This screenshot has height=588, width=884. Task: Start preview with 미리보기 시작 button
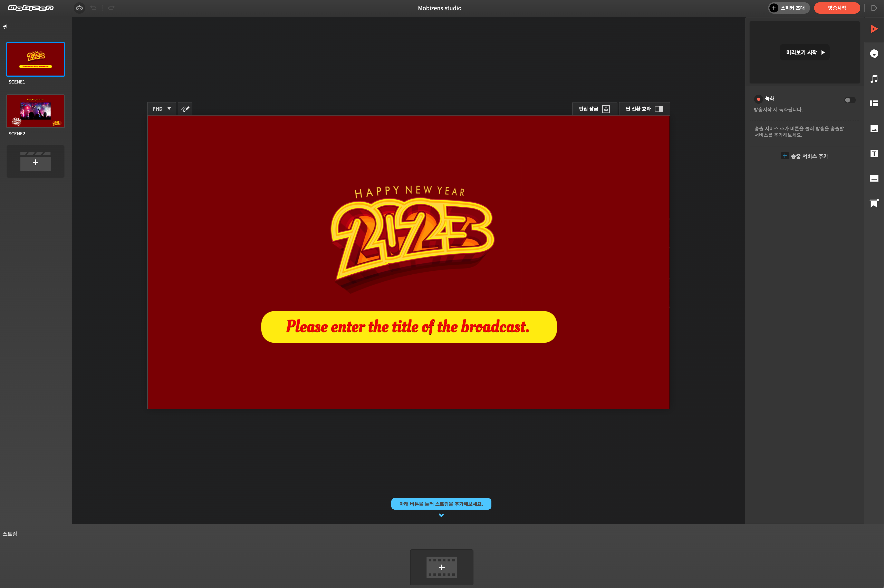tap(805, 52)
